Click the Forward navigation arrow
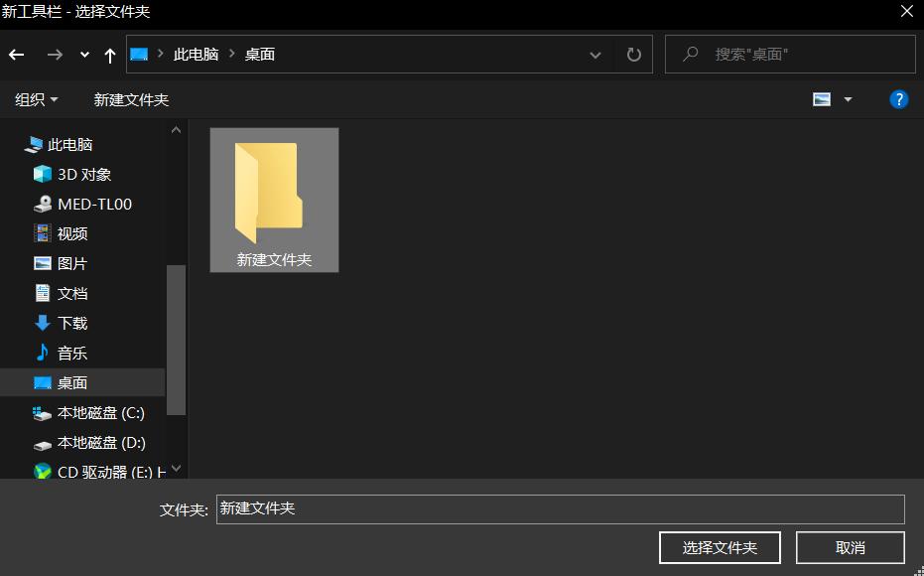924x576 pixels. point(55,55)
